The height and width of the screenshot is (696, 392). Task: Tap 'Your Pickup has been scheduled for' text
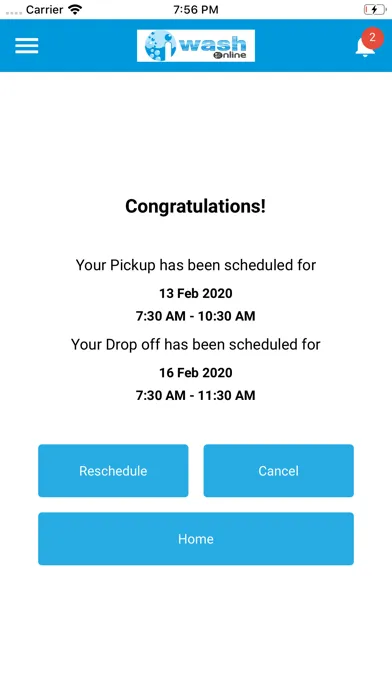[x=196, y=265]
